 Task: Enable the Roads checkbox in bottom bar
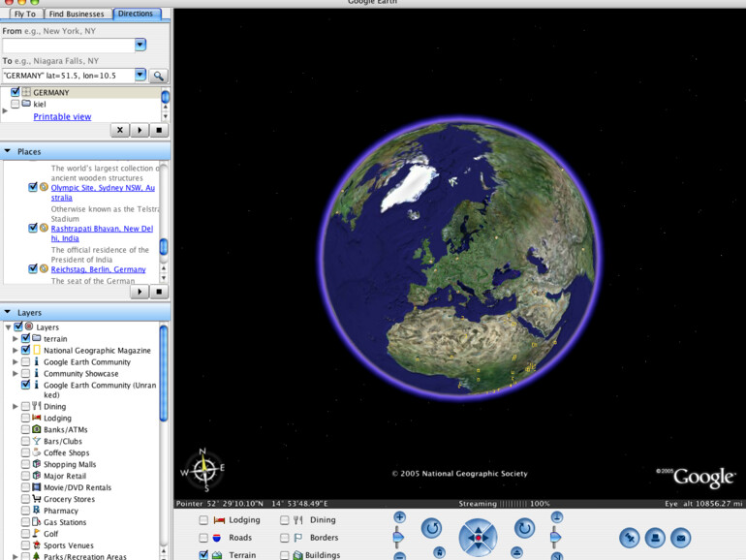pos(203,538)
